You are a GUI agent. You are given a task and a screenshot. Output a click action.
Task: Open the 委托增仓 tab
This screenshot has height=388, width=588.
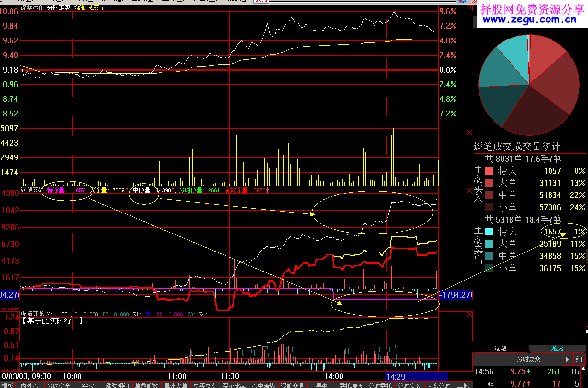[x=351, y=385]
